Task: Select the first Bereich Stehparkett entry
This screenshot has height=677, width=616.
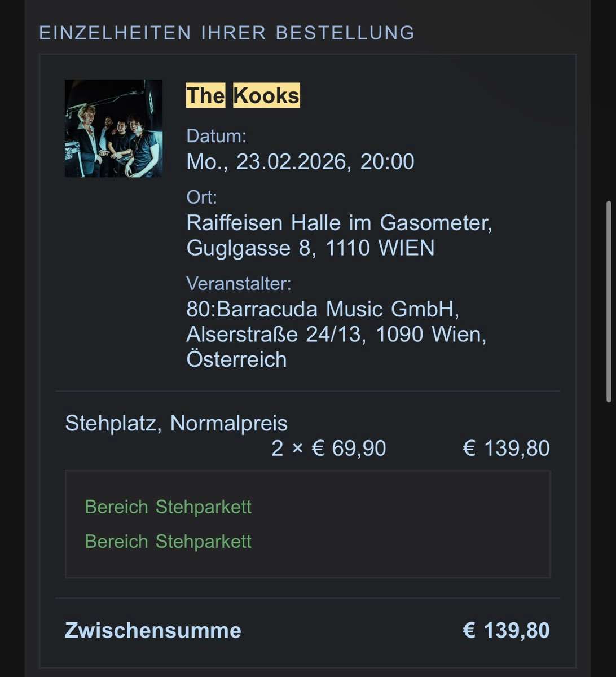Action: coord(168,507)
